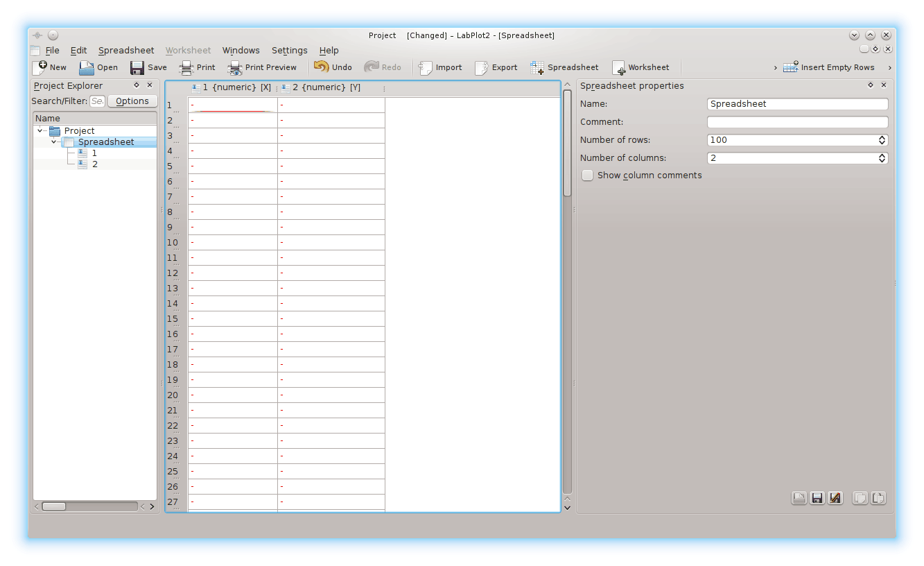The height and width of the screenshot is (566, 924).
Task: Click the New project toolbar icon
Action: pyautogui.click(x=40, y=67)
